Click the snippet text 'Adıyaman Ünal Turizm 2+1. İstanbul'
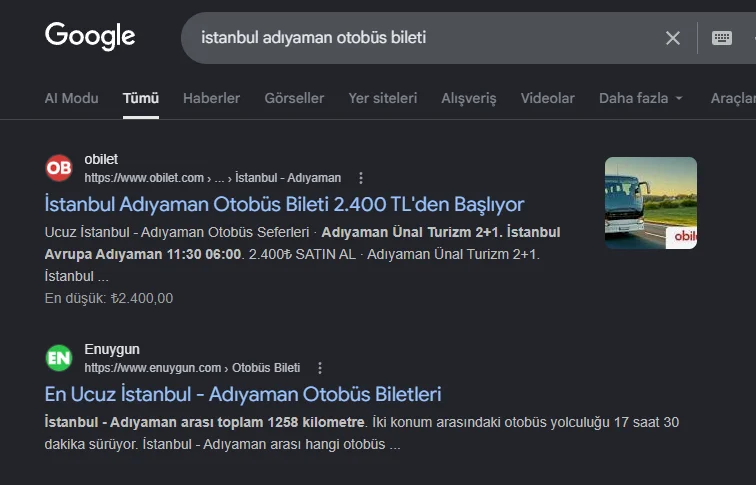Screen dimensions: 756x485 click(441, 232)
